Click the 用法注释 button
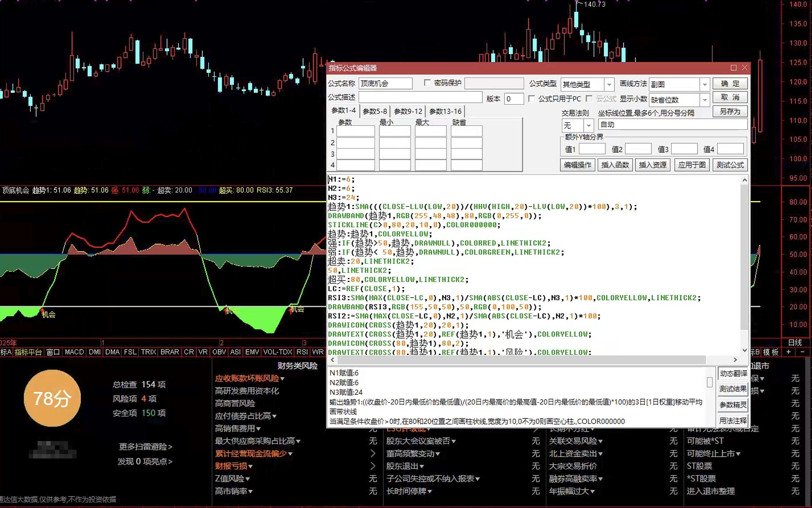The image size is (812, 508). (733, 421)
